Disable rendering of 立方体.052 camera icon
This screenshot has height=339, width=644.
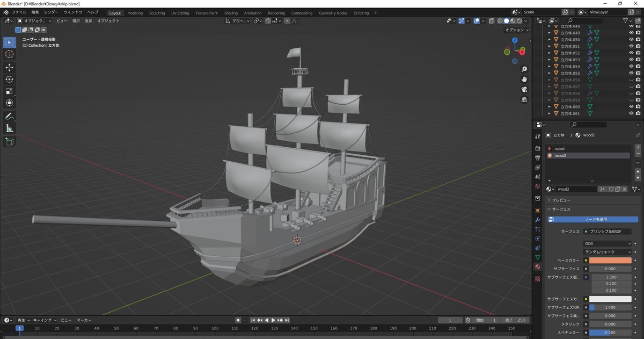pyautogui.click(x=638, y=53)
